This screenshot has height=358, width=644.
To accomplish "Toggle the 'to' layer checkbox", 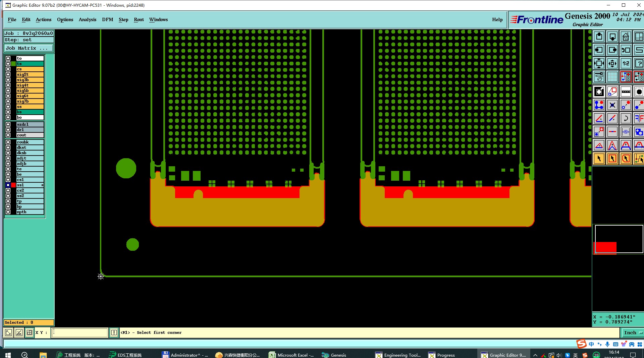I will (8, 58).
